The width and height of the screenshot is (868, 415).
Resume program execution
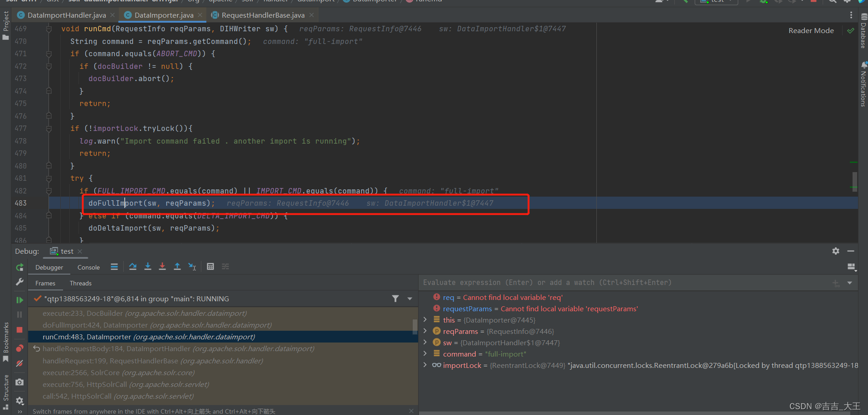(x=20, y=300)
